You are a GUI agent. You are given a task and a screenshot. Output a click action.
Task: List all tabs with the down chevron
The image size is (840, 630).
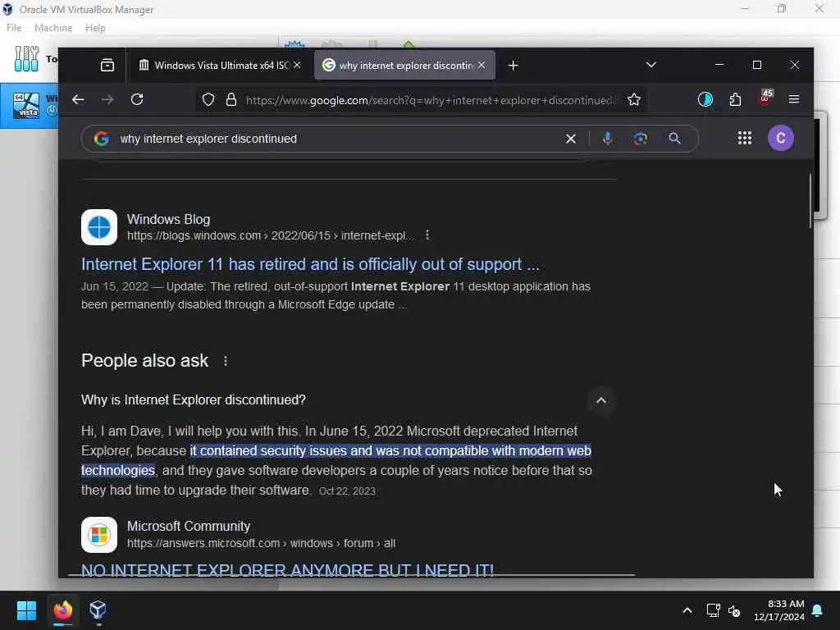651,65
